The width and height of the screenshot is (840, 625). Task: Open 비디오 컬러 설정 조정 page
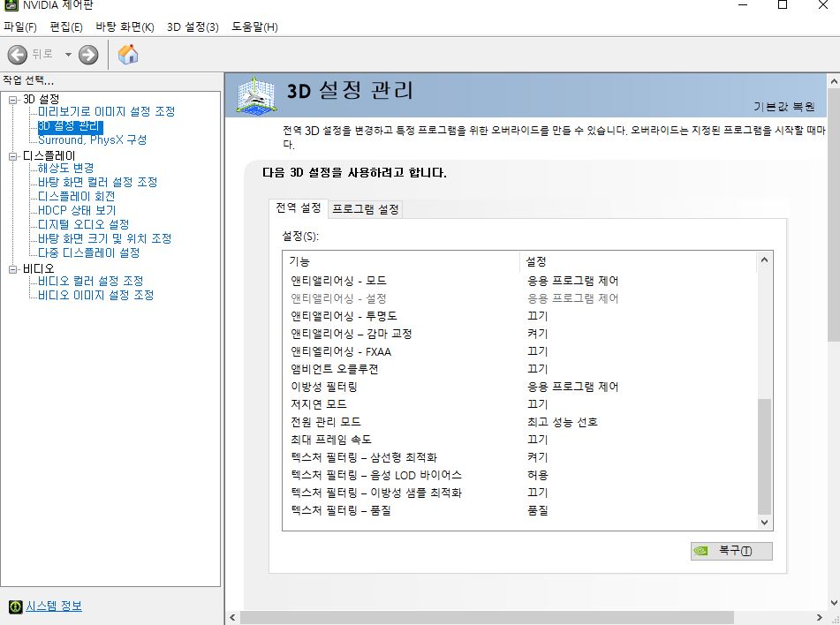[90, 282]
